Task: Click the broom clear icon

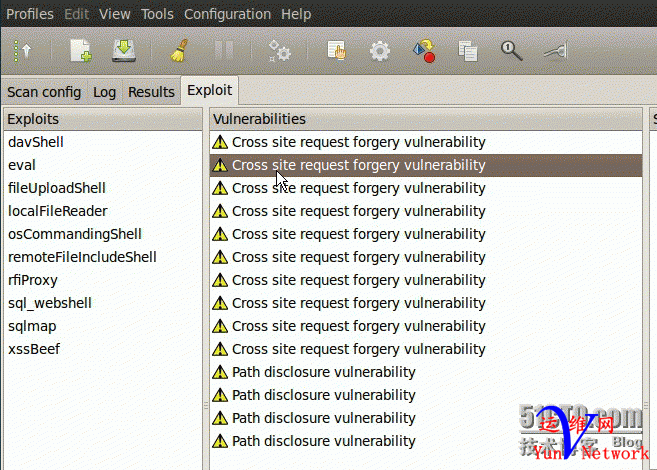Action: click(x=177, y=51)
